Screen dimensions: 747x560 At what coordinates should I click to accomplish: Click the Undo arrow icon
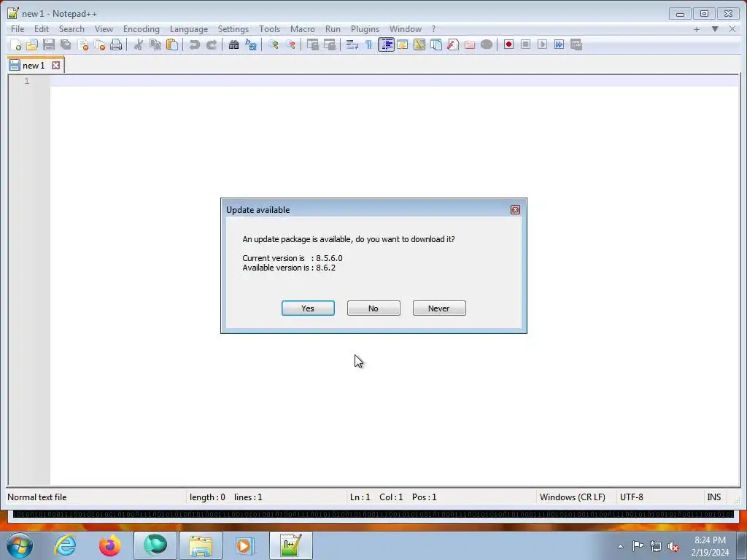coord(194,44)
